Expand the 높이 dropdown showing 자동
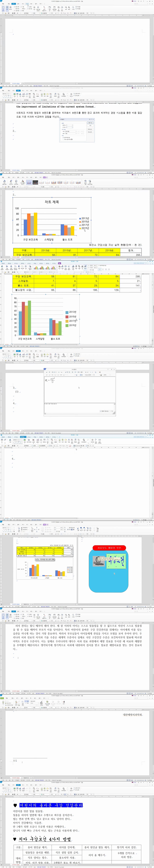Screen dimensions: 154x868 [76, 133]
